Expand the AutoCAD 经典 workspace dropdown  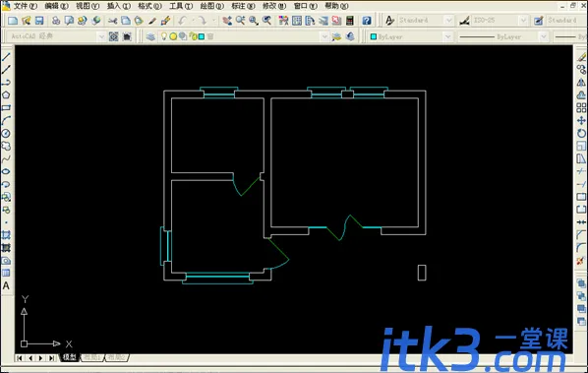coord(101,36)
